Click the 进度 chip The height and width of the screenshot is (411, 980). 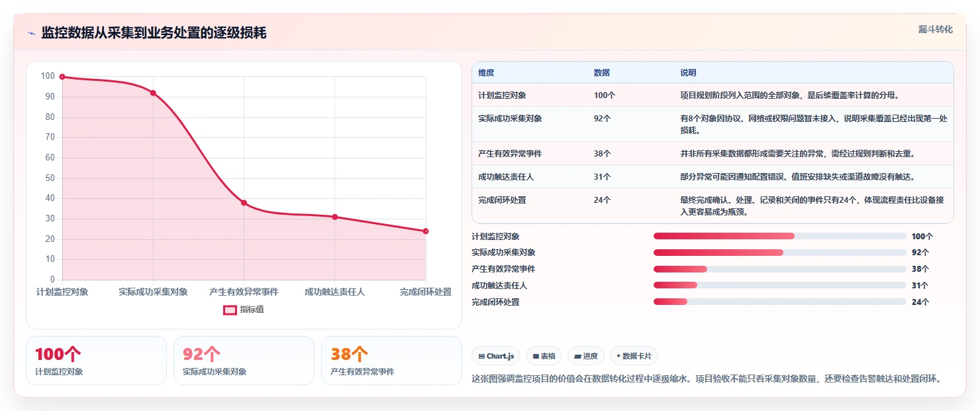(586, 356)
